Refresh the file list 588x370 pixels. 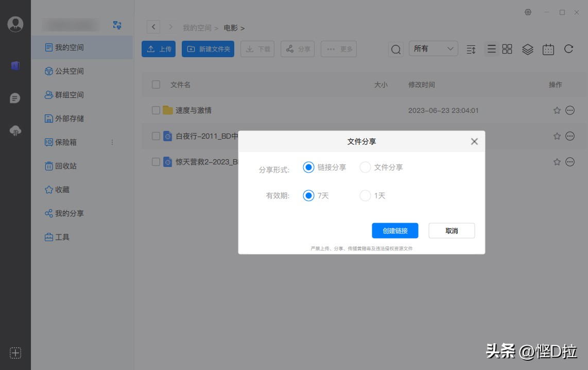coord(568,48)
